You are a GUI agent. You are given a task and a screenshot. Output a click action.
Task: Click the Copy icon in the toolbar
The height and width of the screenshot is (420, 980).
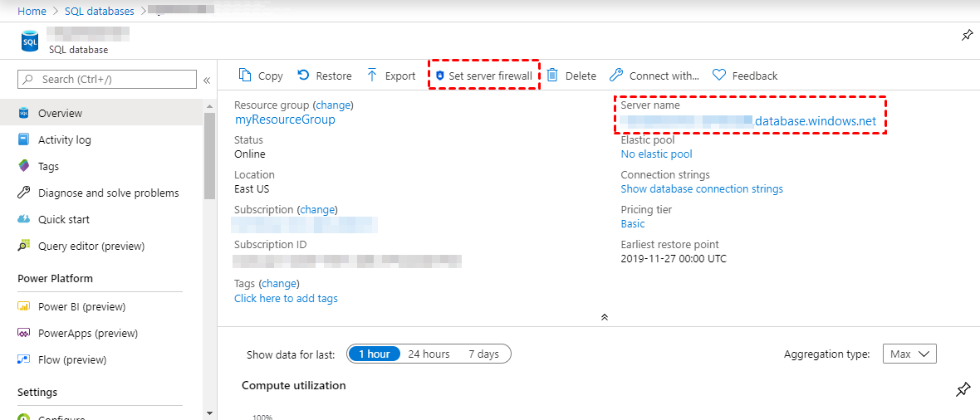(245, 76)
